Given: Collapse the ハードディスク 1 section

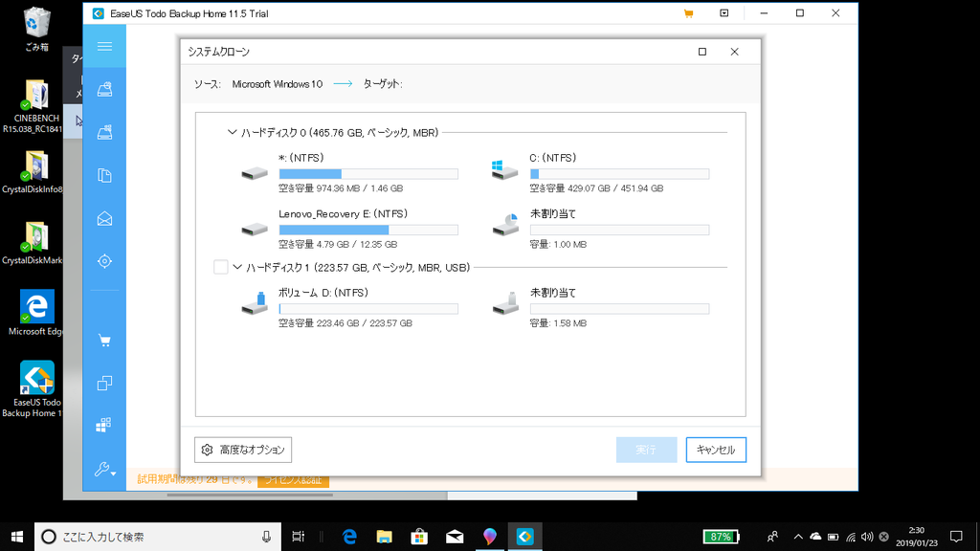Looking at the screenshot, I should point(238,269).
